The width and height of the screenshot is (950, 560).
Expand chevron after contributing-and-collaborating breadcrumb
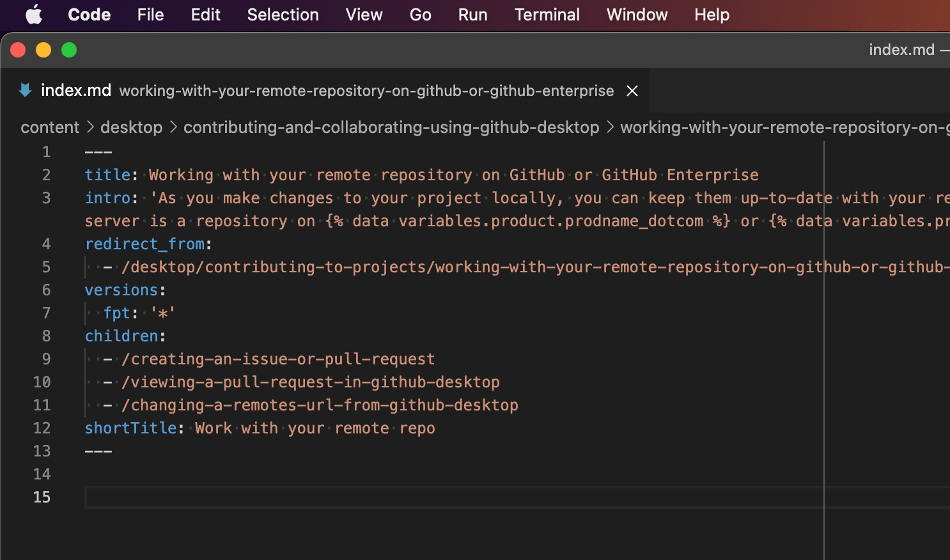coord(610,127)
